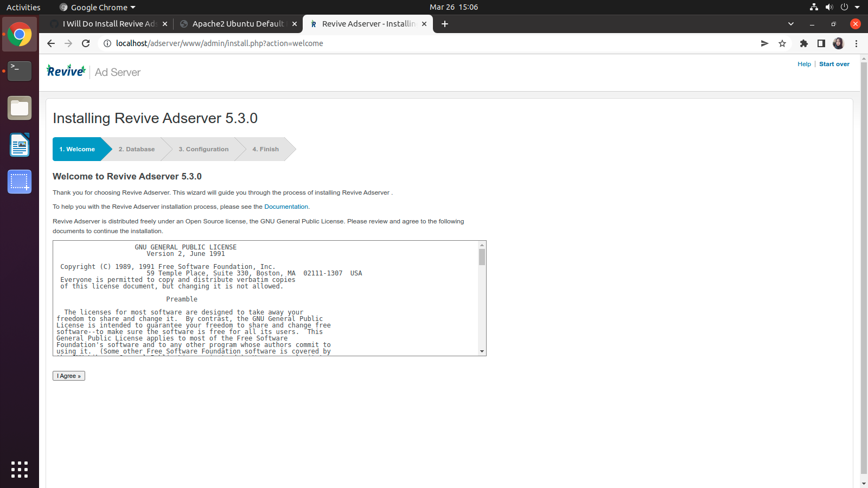Open the Documentation link
The image size is (868, 488).
[286, 207]
